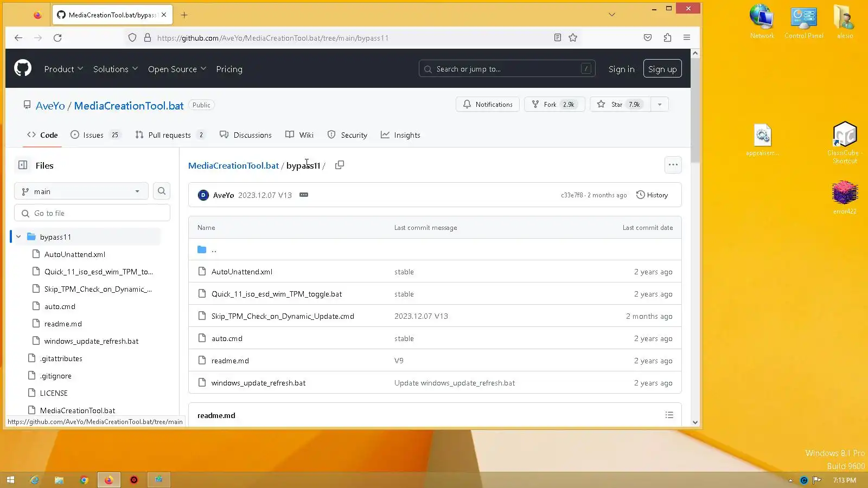Launch Internet Explorer from taskbar
The height and width of the screenshot is (488, 868).
[34, 480]
